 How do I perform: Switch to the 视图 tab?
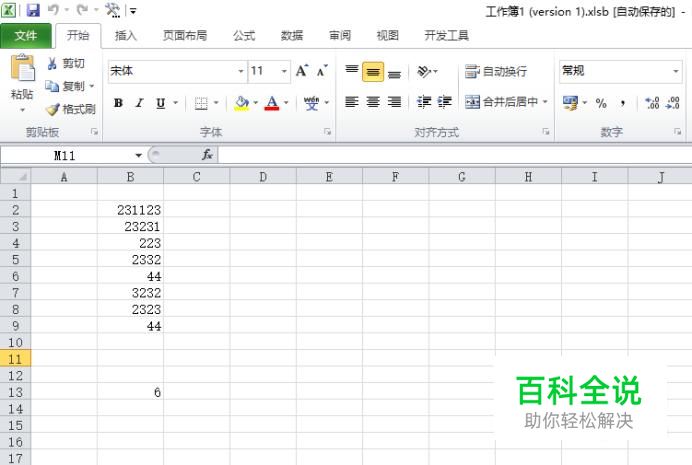tap(387, 35)
